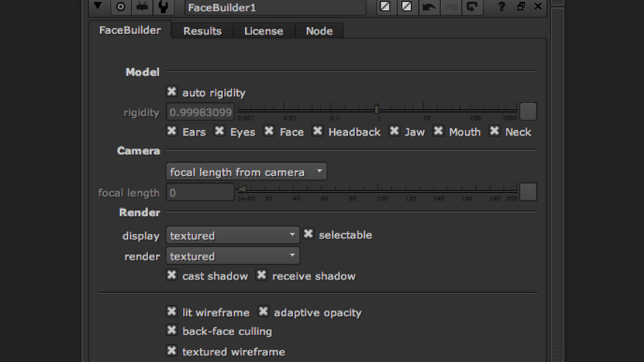The height and width of the screenshot is (362, 644).
Task: Edit the FaceBuilder1 node name field
Action: pyautogui.click(x=275, y=7)
